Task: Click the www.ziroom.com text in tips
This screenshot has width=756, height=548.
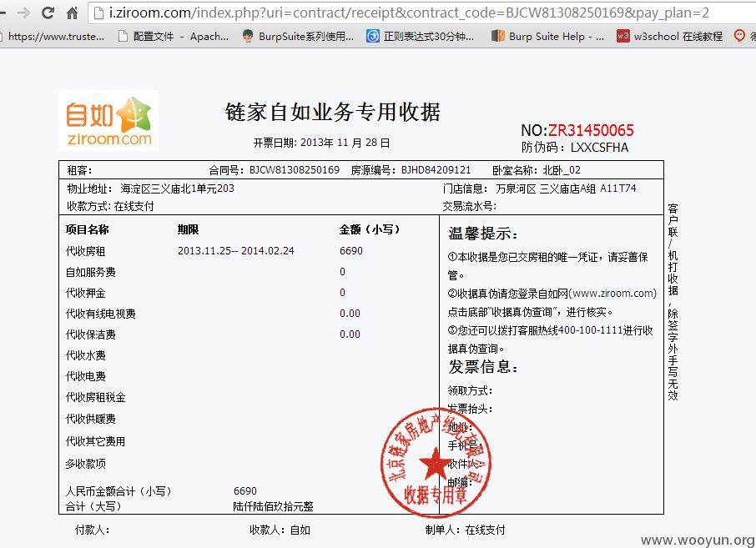Action: pos(612,293)
